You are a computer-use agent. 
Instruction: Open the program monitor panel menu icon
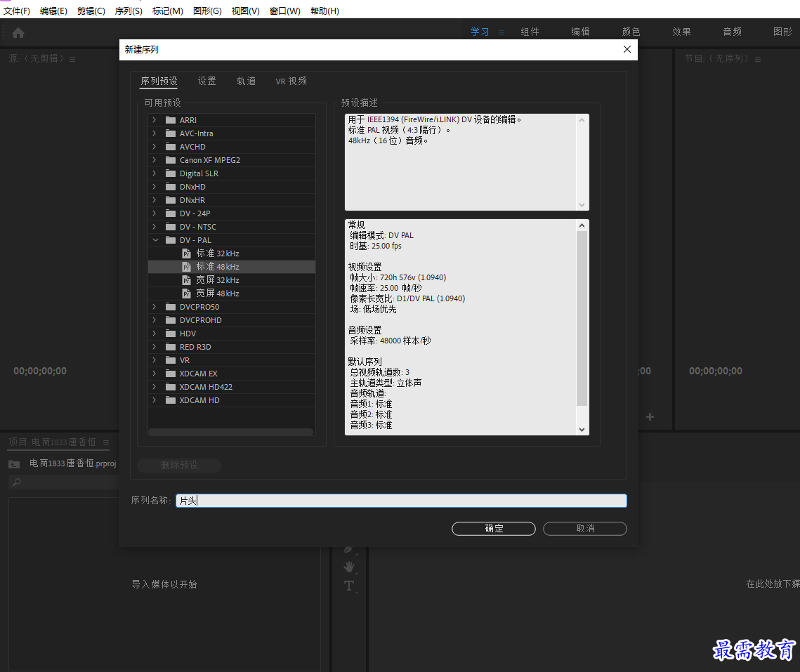(x=758, y=59)
